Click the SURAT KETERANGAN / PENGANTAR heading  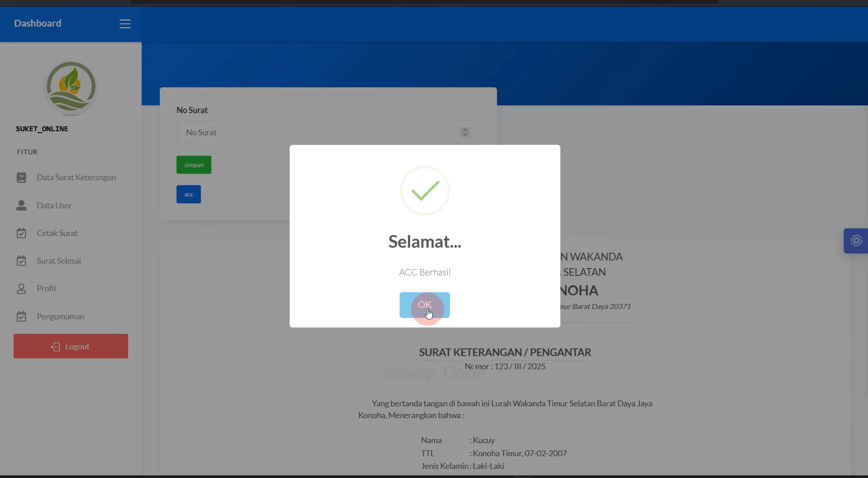pyautogui.click(x=505, y=352)
